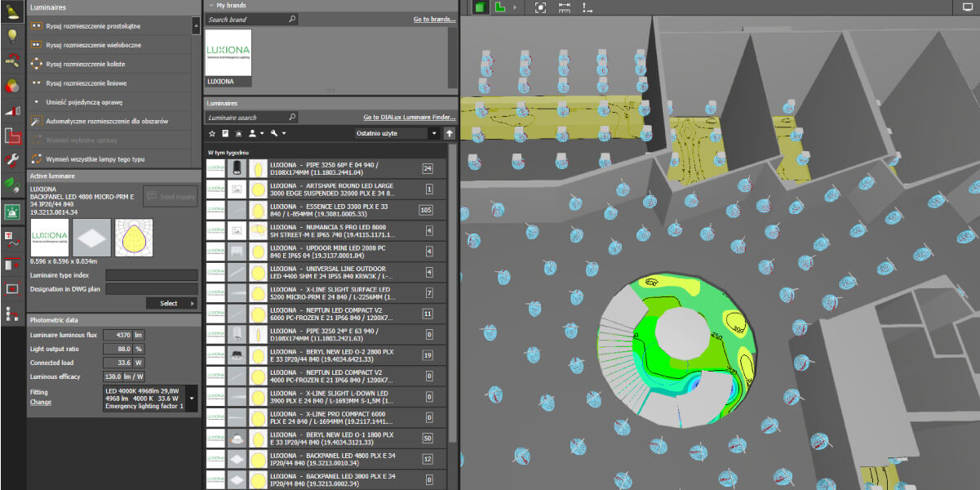Toggle the 3D cube view mode
This screenshot has width=980, height=490.
(x=481, y=7)
